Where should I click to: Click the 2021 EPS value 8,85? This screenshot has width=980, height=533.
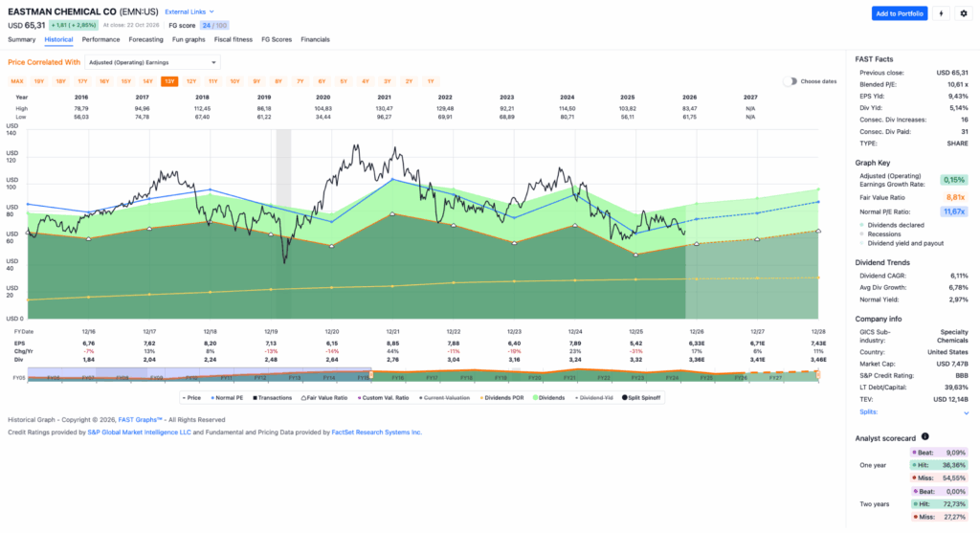(392, 343)
